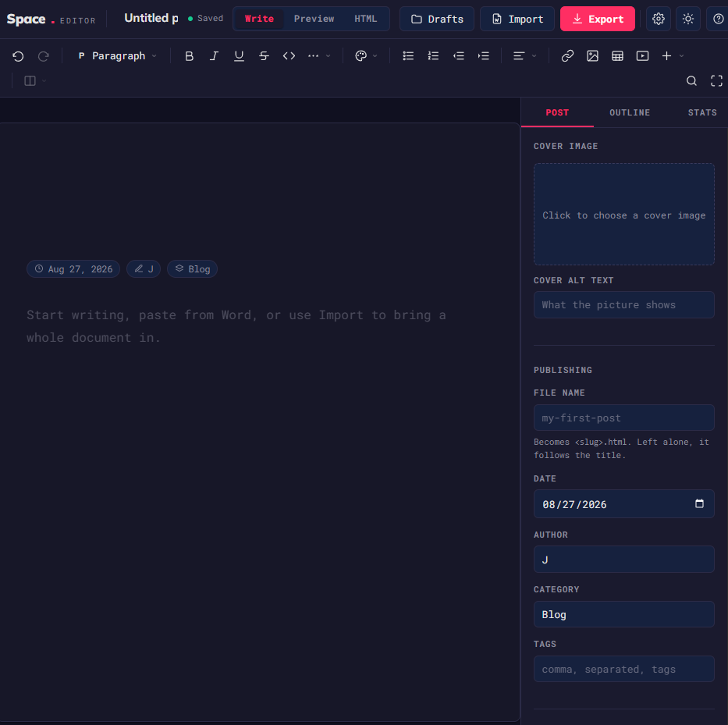
Task: Open the layout columns dropdown
Action: pos(35,81)
